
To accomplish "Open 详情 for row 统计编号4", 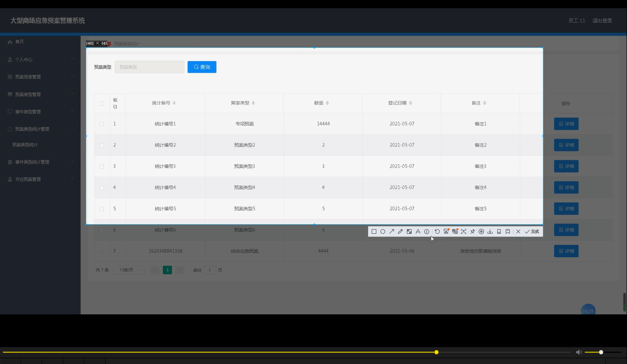I will coord(566,187).
